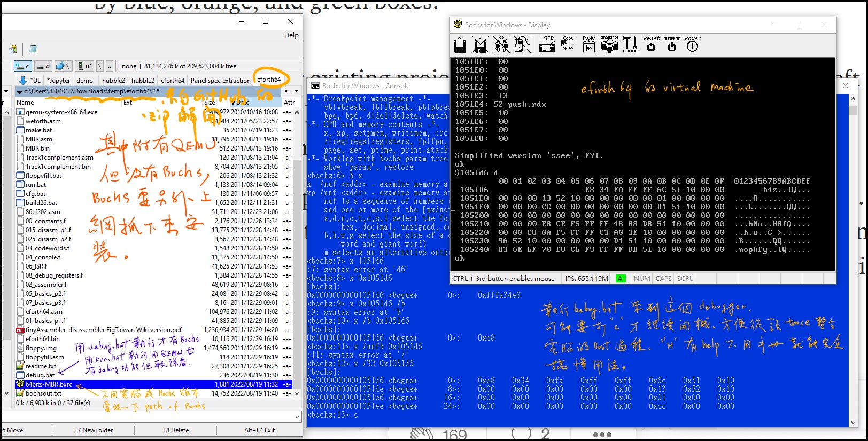Click the notepad toolbar icon
868x441 pixels.
pyautogui.click(x=33, y=49)
